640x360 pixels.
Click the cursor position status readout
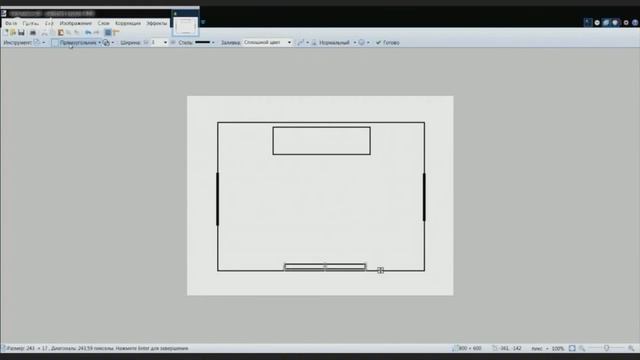click(507, 348)
